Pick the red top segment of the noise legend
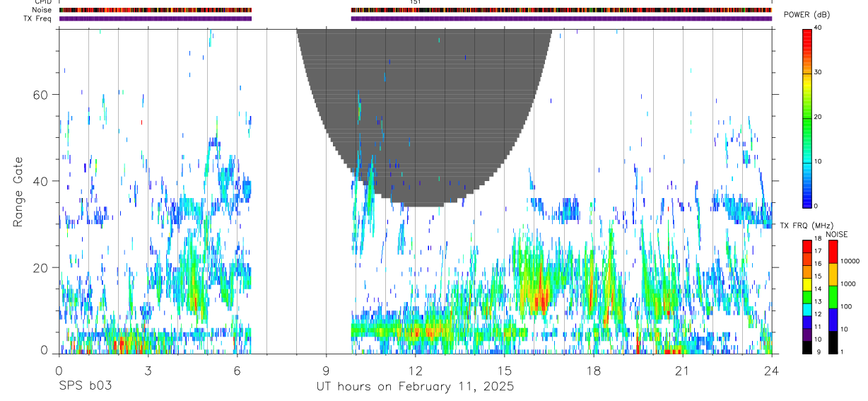868x401 pixels. coord(833,252)
